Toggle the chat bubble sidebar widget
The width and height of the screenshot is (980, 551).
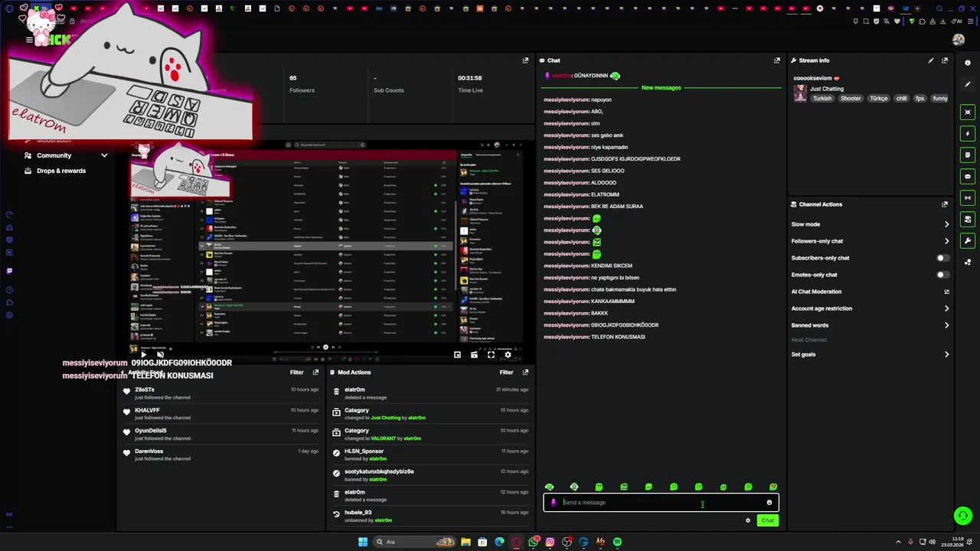tap(968, 177)
